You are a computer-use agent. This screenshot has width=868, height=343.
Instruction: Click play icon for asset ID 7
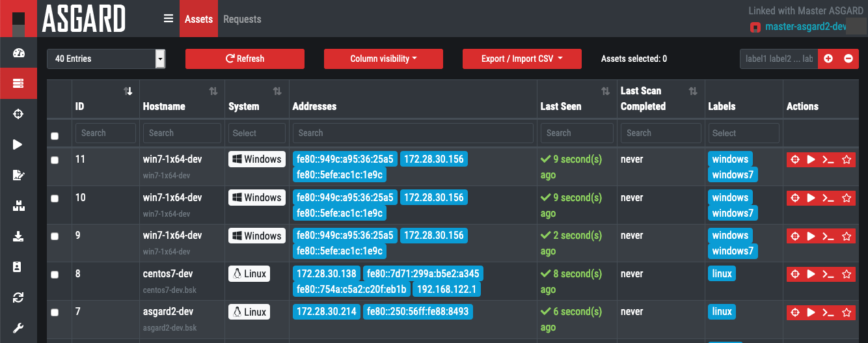point(811,313)
